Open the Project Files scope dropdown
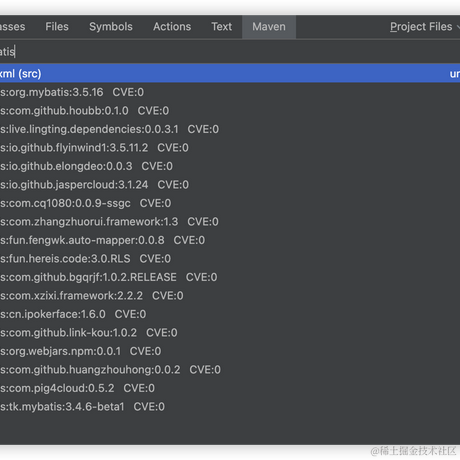Image resolution: width=460 pixels, height=460 pixels. (x=424, y=27)
